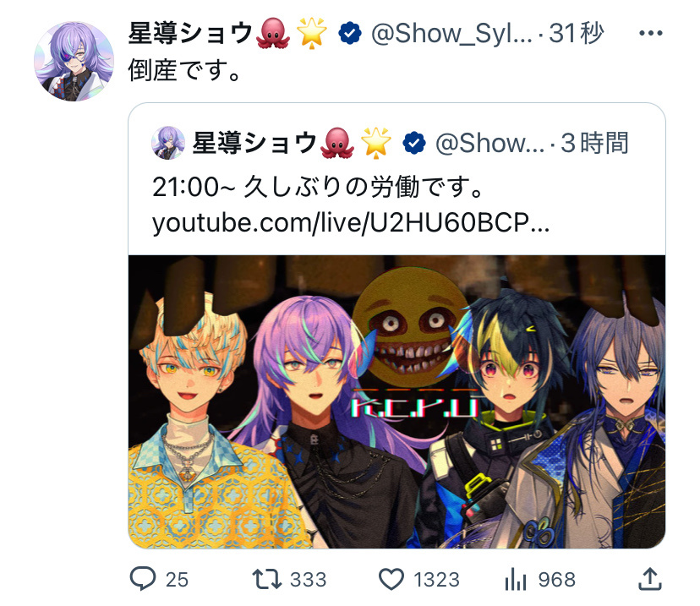This screenshot has height=606, width=700.
Task: Click the 21:00~ 久しぶりの労働です。 quoted text
Action: (318, 187)
